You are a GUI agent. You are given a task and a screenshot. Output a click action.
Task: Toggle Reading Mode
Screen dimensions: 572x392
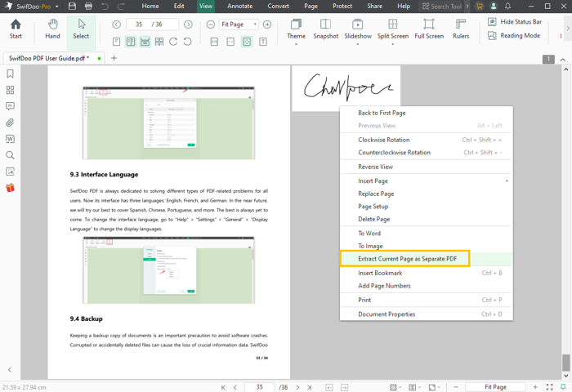(x=514, y=36)
